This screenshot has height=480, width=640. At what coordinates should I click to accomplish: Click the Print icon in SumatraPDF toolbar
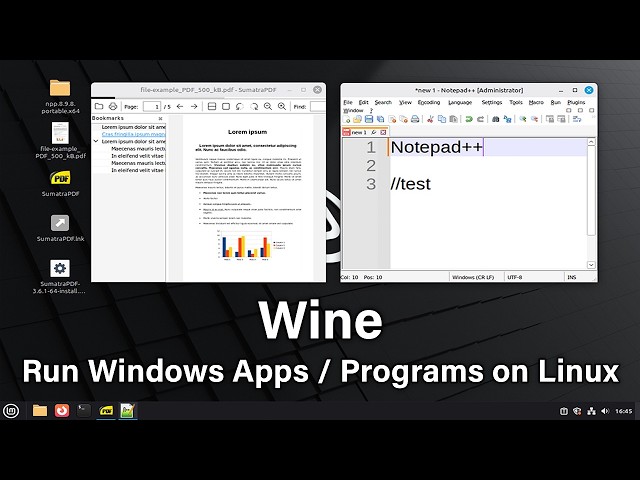tap(113, 107)
